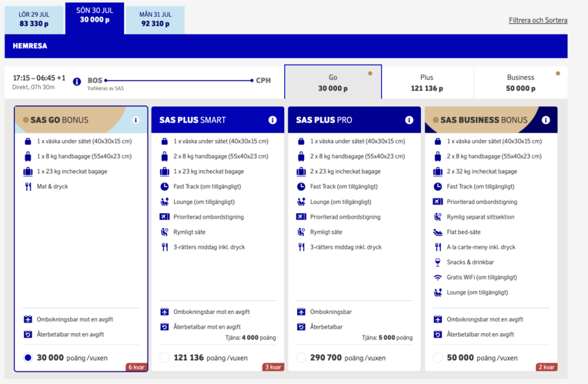Click Rymlig separat sittsektion icon

point(438,217)
